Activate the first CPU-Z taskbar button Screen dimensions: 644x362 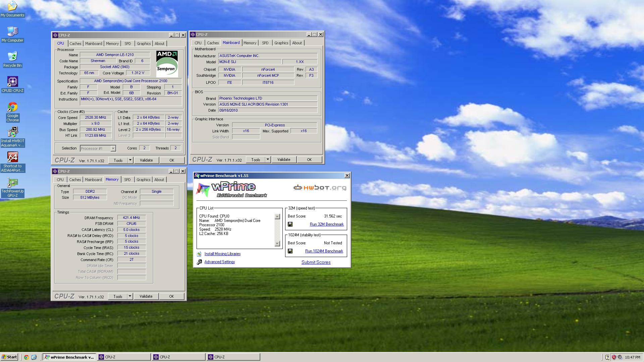124,357
